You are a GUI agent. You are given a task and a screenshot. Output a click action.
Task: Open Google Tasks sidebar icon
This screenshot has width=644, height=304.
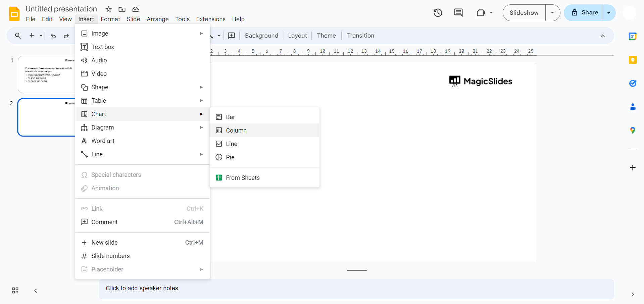(633, 83)
